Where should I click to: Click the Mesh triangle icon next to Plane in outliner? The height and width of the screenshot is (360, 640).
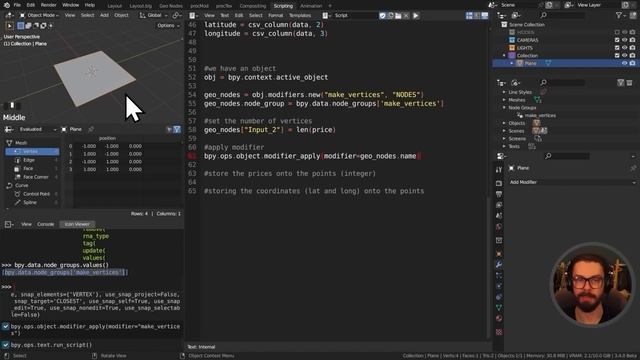548,63
